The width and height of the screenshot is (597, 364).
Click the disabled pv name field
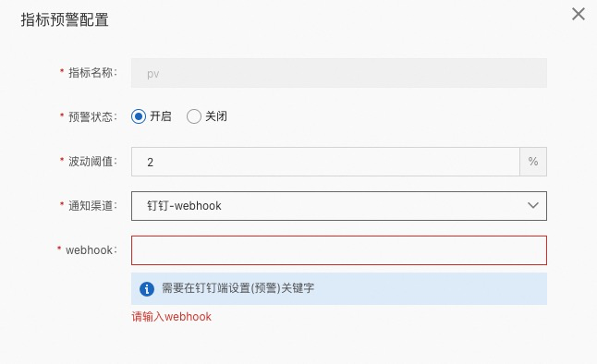point(339,73)
